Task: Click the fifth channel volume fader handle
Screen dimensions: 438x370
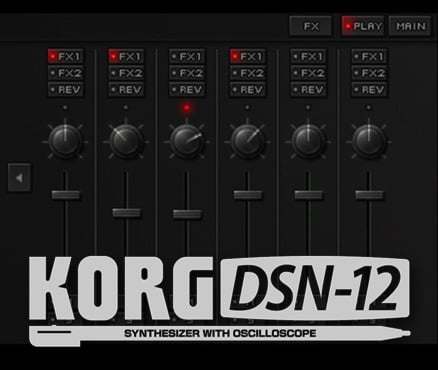Action: [309, 195]
